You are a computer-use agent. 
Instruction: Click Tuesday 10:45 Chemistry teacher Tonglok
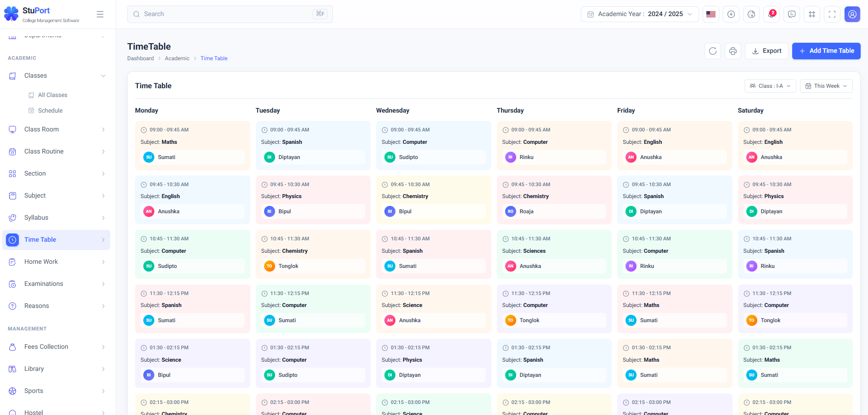(x=313, y=266)
